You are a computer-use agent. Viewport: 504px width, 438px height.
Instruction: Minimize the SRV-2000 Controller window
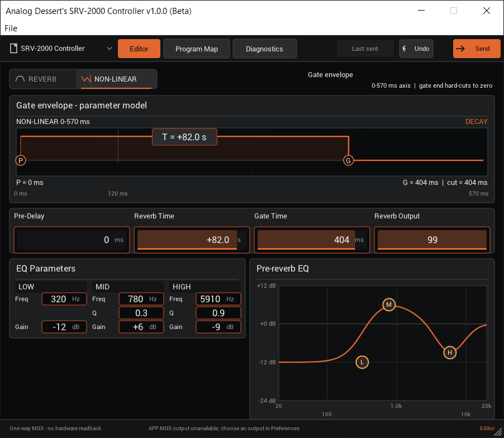pyautogui.click(x=421, y=11)
